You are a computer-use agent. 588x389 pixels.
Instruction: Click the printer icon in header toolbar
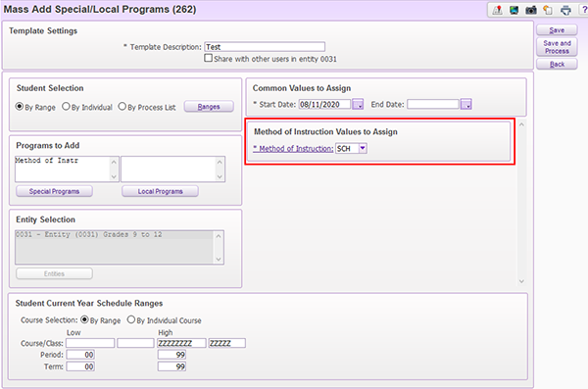[565, 10]
